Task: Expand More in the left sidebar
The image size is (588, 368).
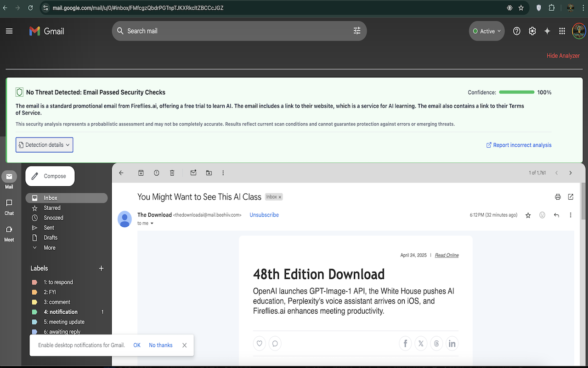Action: (49, 247)
